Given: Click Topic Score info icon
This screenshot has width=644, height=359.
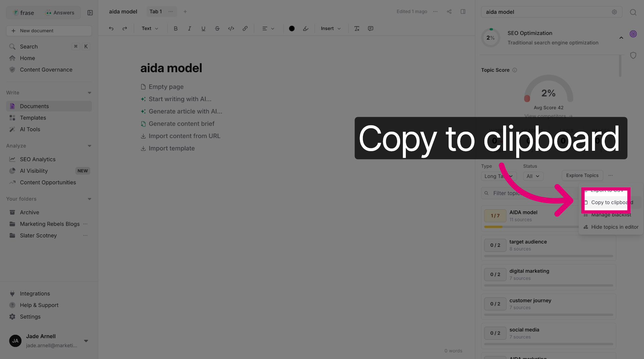Looking at the screenshot, I should point(515,70).
